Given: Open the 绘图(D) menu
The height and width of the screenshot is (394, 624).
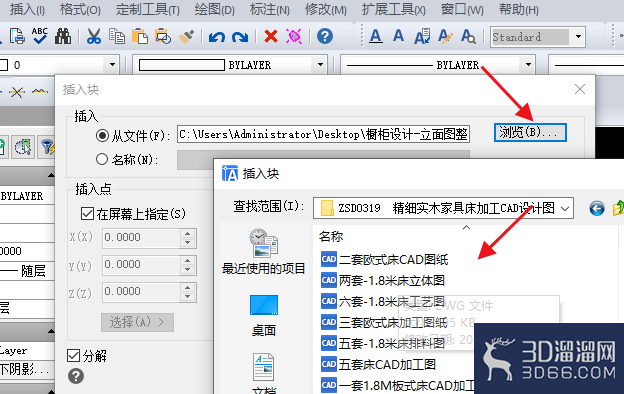Looking at the screenshot, I should 214,9.
